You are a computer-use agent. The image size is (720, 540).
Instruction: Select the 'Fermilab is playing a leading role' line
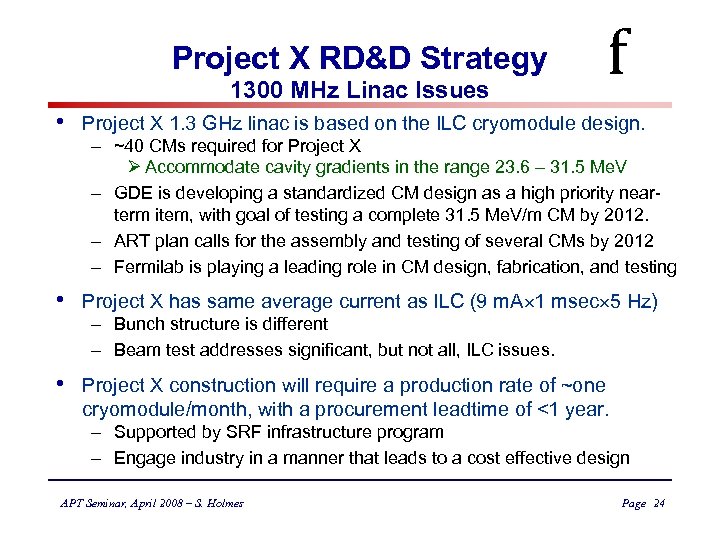point(395,267)
